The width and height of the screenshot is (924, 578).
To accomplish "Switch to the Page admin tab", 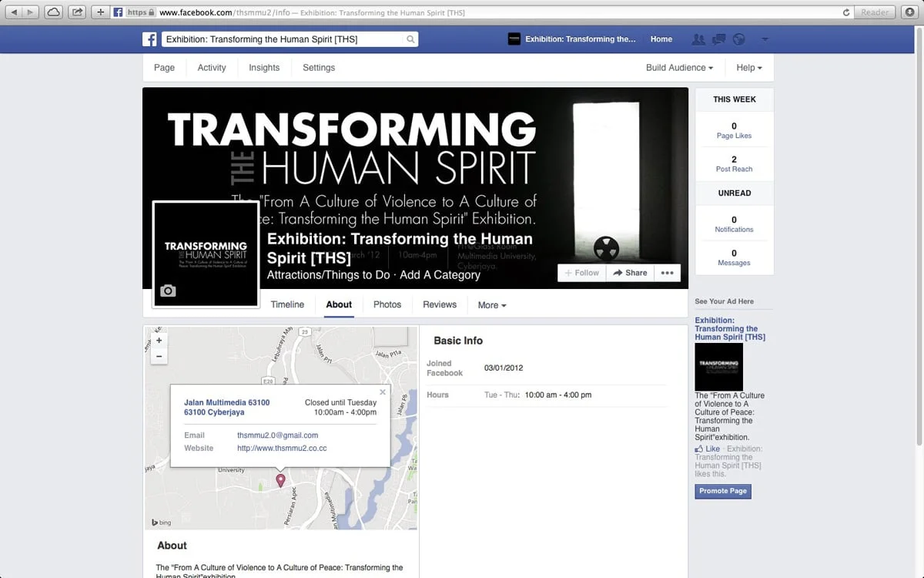I will (x=164, y=68).
